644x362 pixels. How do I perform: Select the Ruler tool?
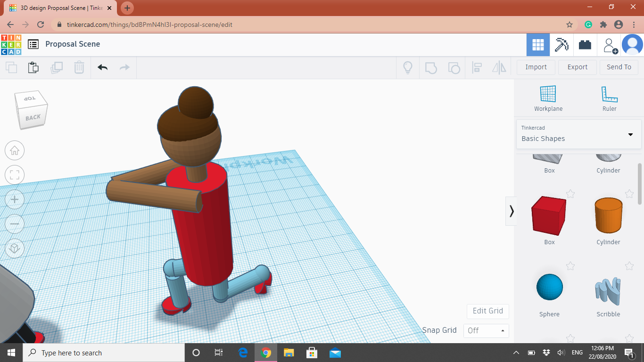609,99
